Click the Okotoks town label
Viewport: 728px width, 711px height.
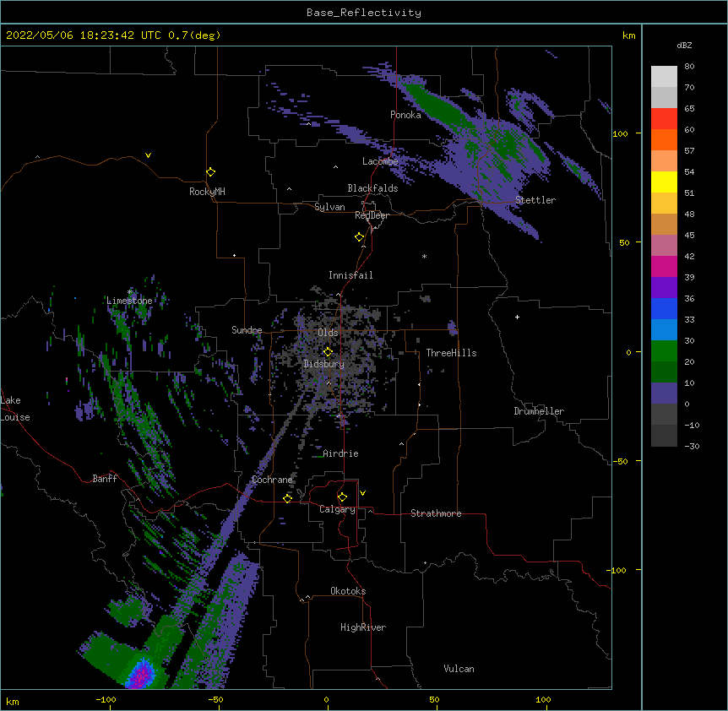click(348, 591)
